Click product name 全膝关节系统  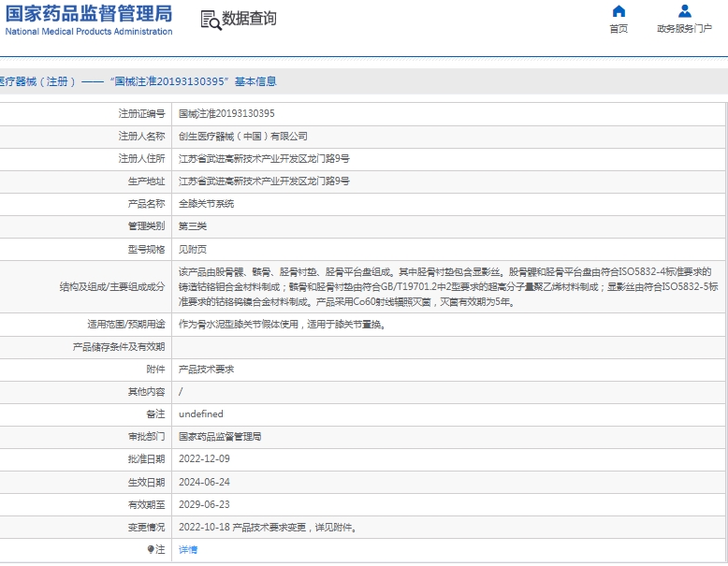pos(206,204)
